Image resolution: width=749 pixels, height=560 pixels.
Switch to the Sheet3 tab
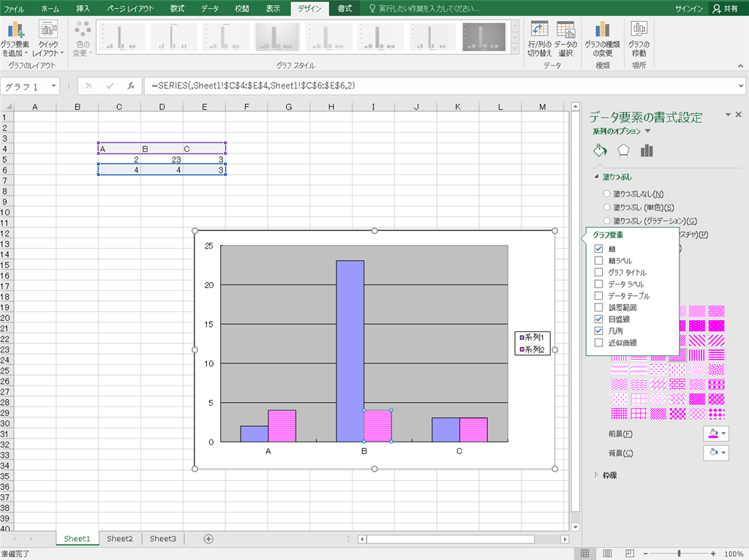[162, 539]
